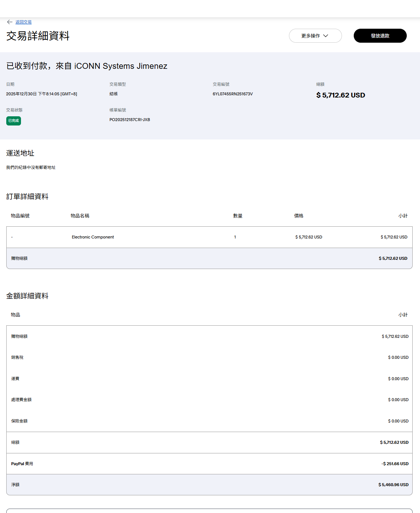The image size is (420, 513).
Task: Click the 金額詳細資料 section heading
Action: click(27, 296)
